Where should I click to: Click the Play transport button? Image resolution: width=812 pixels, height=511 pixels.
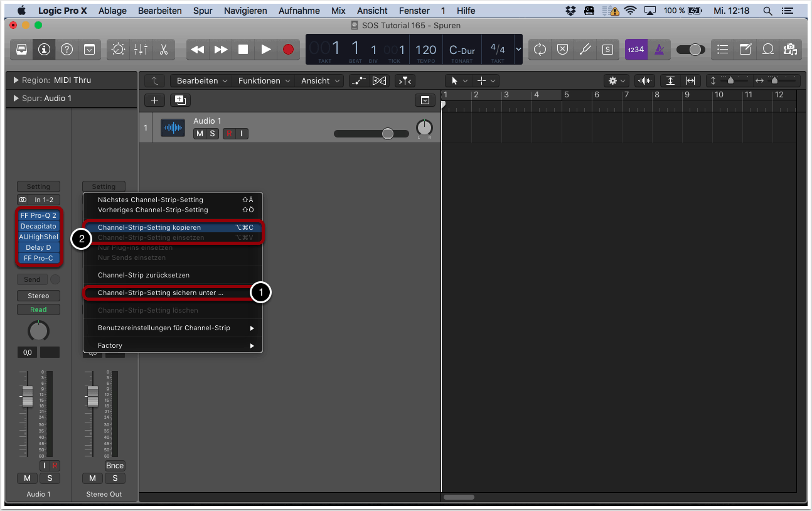265,50
